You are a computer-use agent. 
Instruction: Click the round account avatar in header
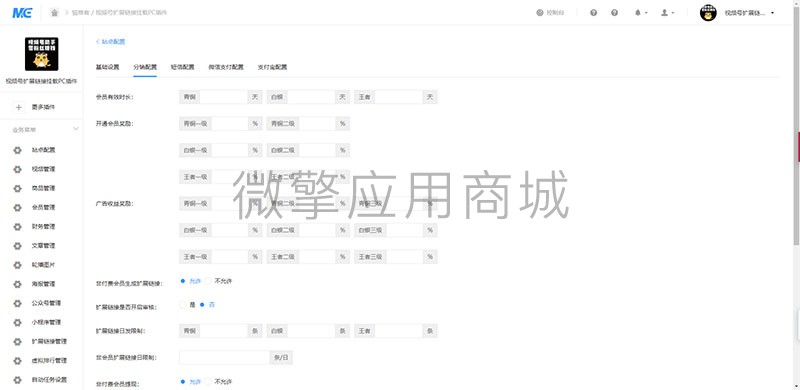tap(708, 13)
